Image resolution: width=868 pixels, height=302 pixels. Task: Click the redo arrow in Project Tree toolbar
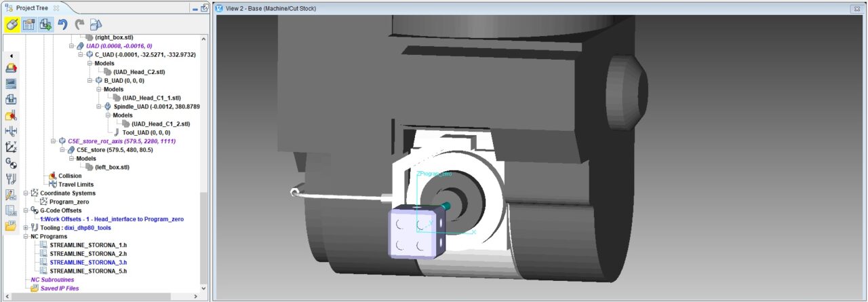tap(79, 25)
